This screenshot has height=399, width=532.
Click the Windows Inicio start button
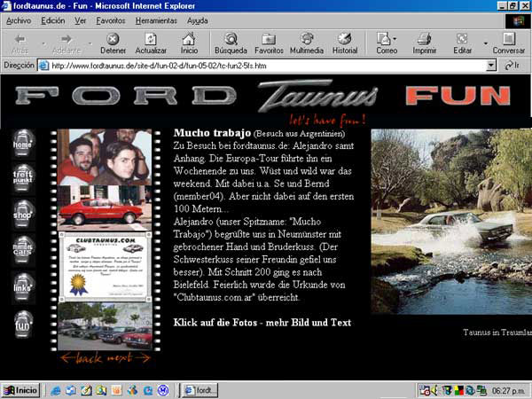20,390
